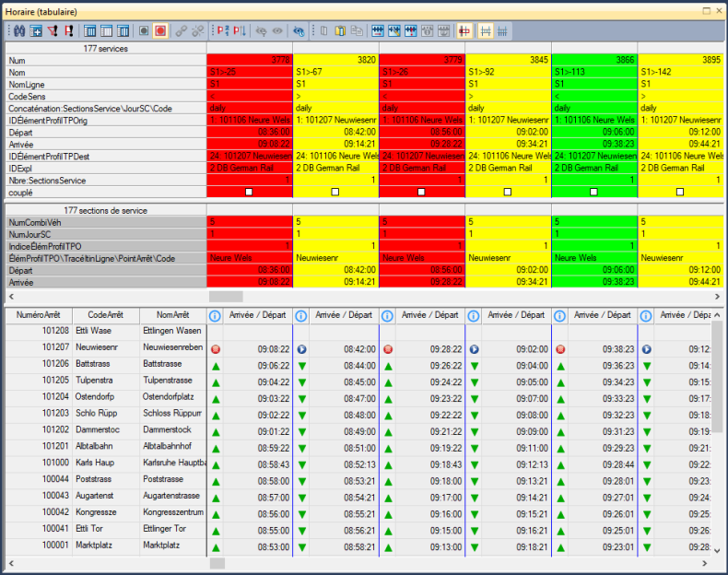Click the red stop icon at Neuwiesenr 09:08:22
The height and width of the screenshot is (575, 728).
(x=215, y=350)
